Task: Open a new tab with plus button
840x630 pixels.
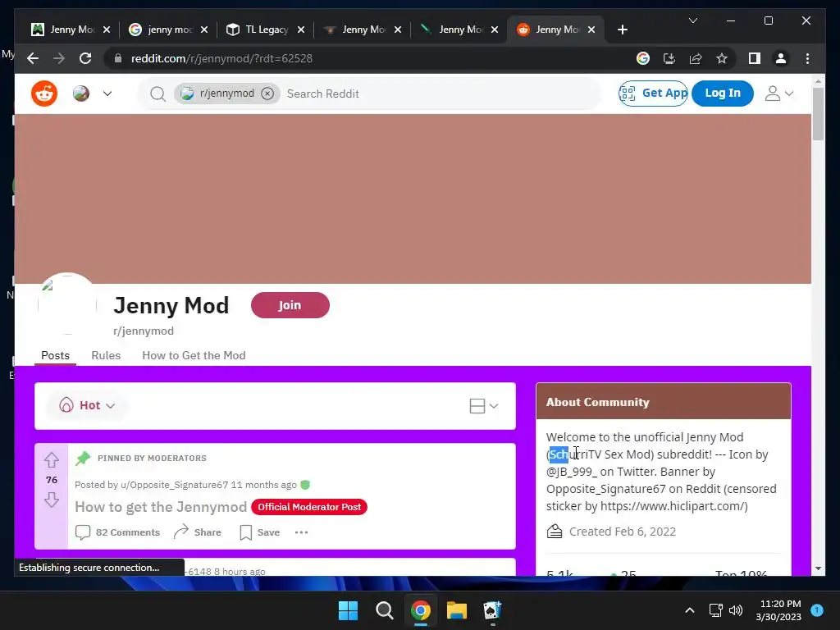Action: [x=622, y=30]
